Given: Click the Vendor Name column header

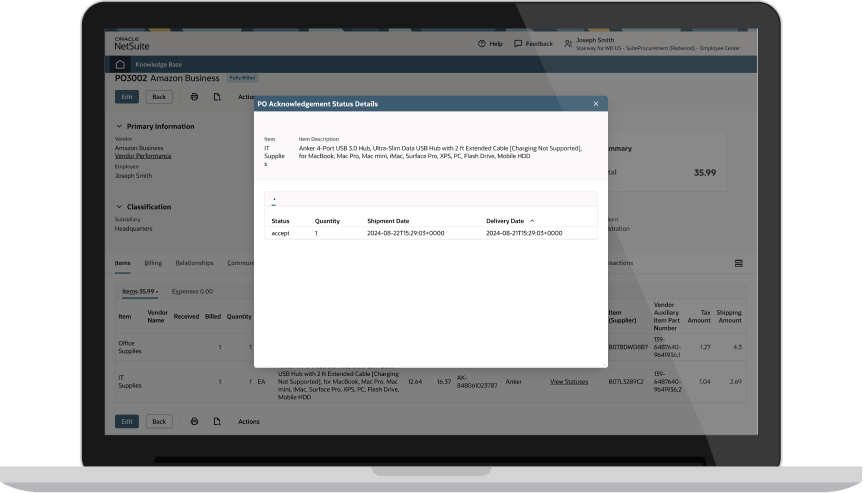Looking at the screenshot, I should pyautogui.click(x=157, y=316).
